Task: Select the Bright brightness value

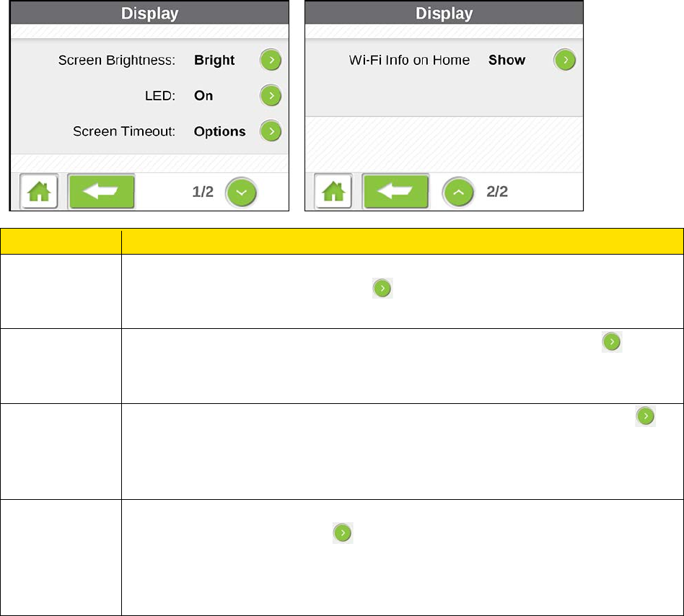Action: coord(214,60)
